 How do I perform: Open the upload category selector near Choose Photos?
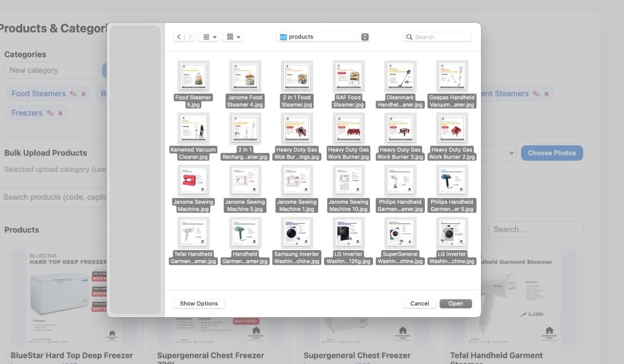click(499, 152)
